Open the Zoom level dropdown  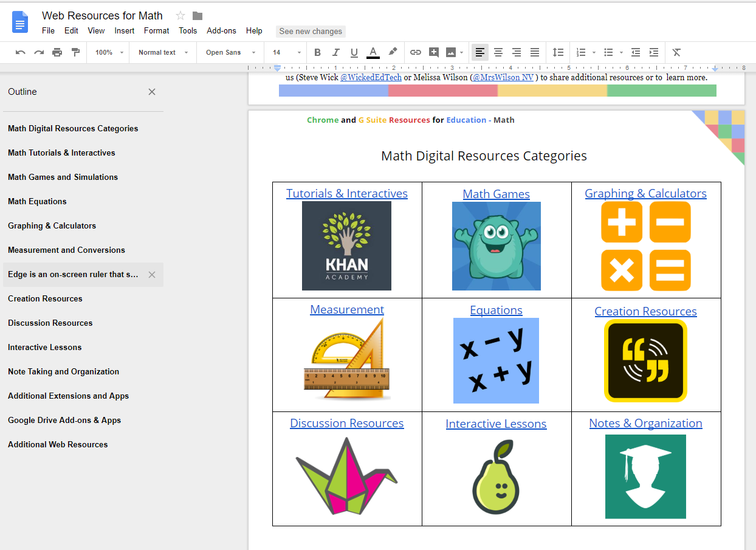(108, 52)
